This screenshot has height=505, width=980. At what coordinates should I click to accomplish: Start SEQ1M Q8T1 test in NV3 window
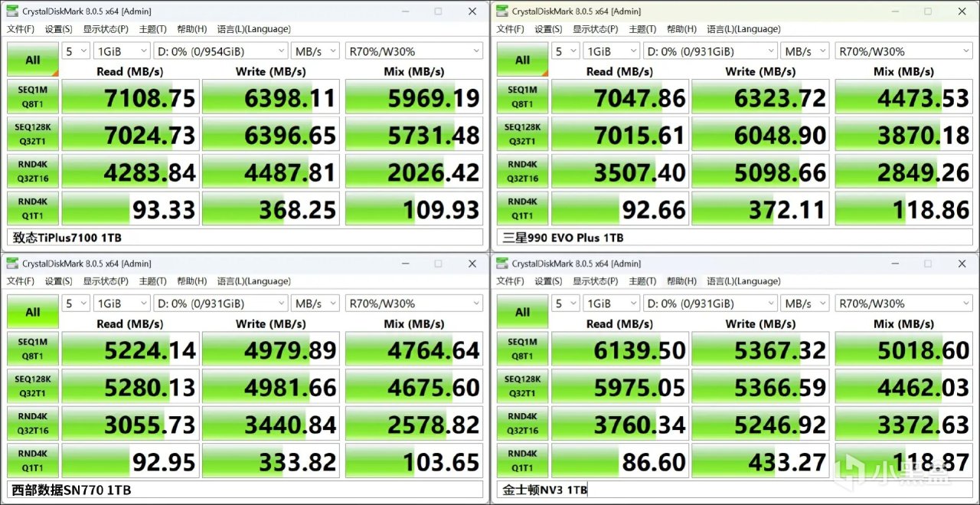coord(523,349)
